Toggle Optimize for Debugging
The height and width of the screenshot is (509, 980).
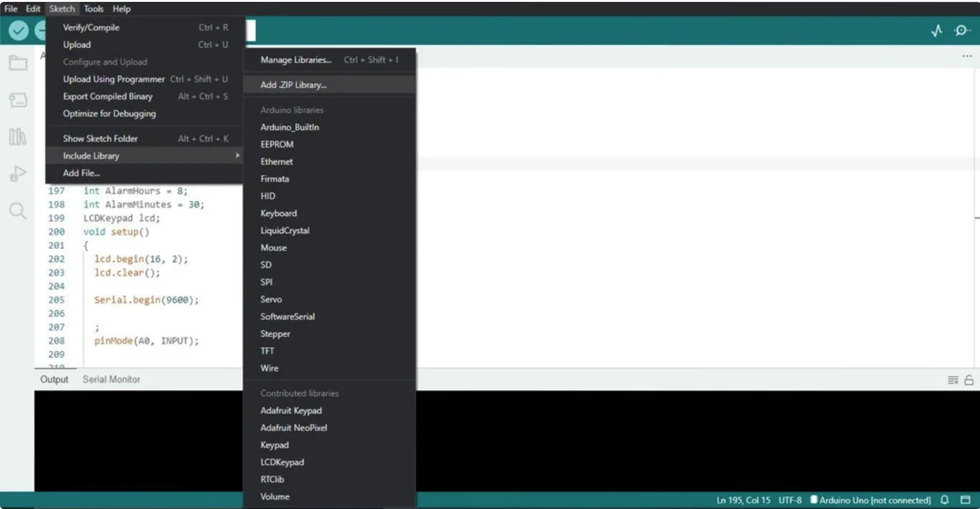145,114
